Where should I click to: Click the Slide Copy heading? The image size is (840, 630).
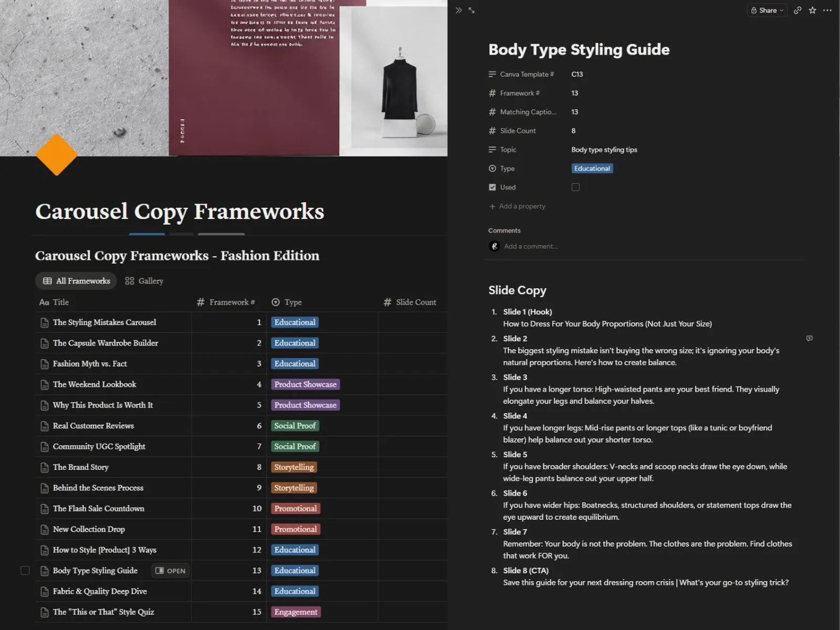[517, 290]
